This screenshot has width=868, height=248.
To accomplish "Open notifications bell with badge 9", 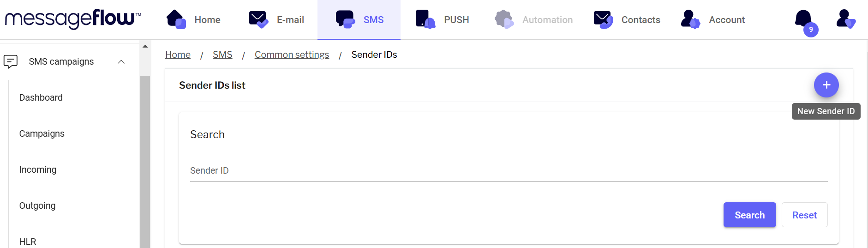I will pyautogui.click(x=804, y=20).
